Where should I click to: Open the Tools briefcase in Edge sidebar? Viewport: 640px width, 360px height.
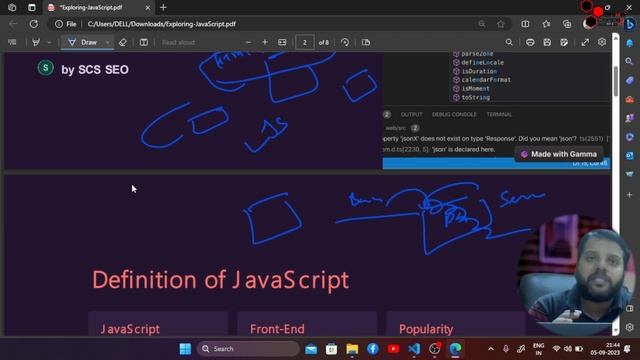pos(630,99)
